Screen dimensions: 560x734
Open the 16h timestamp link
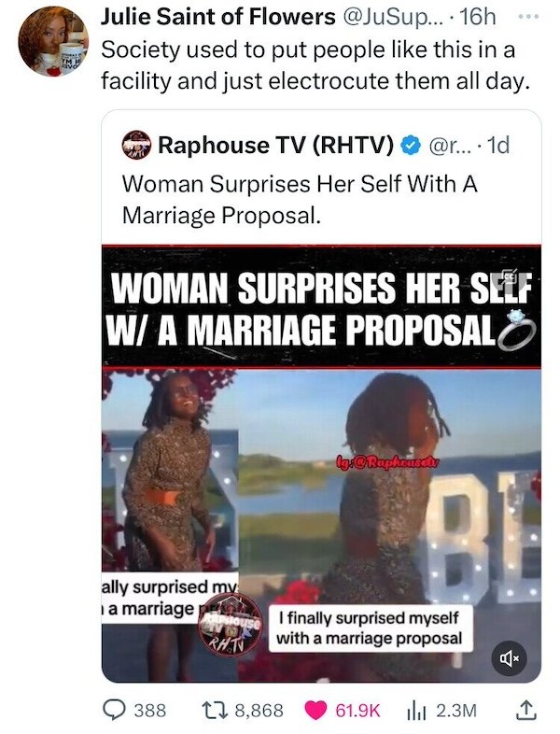coord(478,18)
